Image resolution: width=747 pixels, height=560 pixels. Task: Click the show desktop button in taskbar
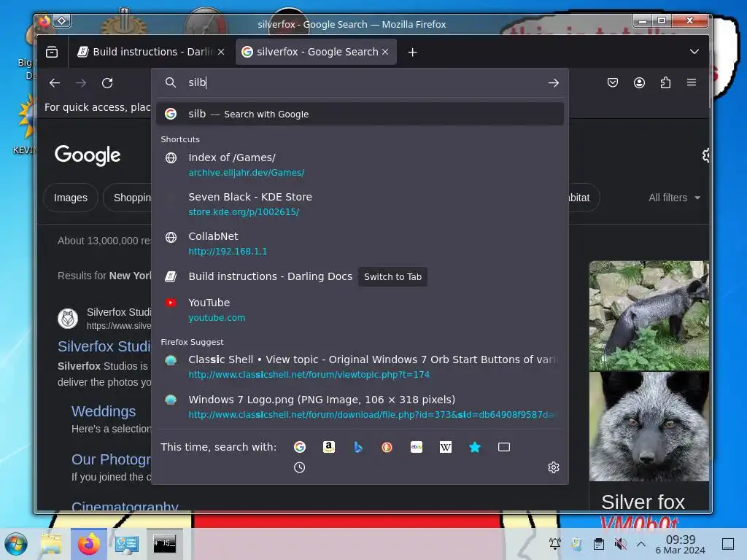(728, 544)
